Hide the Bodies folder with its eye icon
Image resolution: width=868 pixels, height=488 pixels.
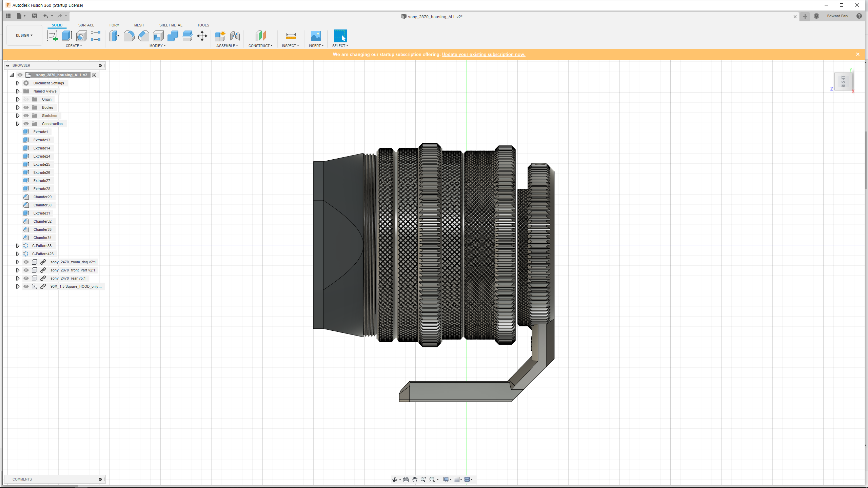tap(26, 107)
